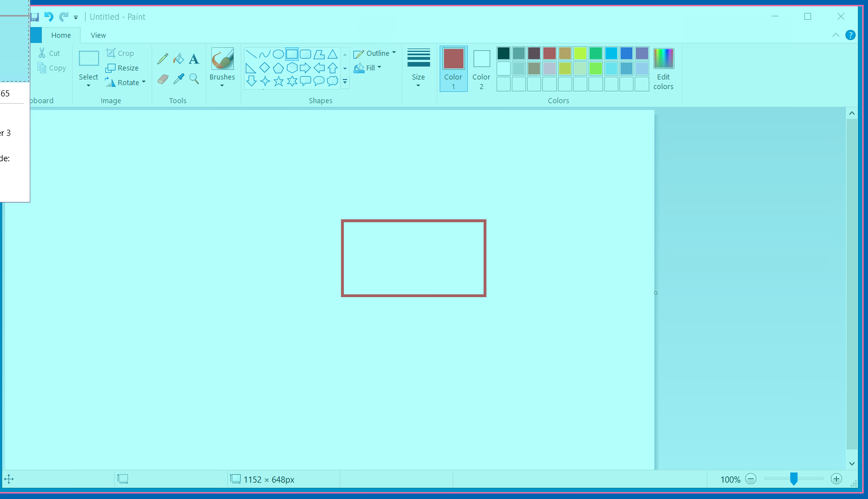Choose the Polygon shape
This screenshot has height=499, width=868.
319,54
